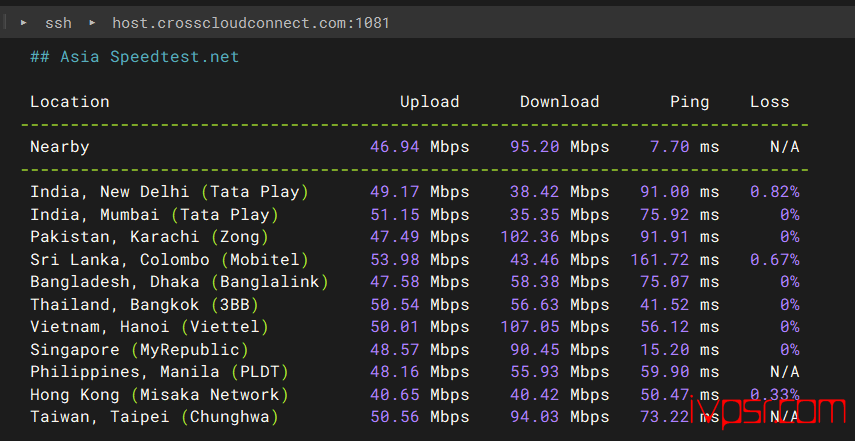Select Hanoi upload value 50.01
855x441 pixels.
[x=395, y=327]
